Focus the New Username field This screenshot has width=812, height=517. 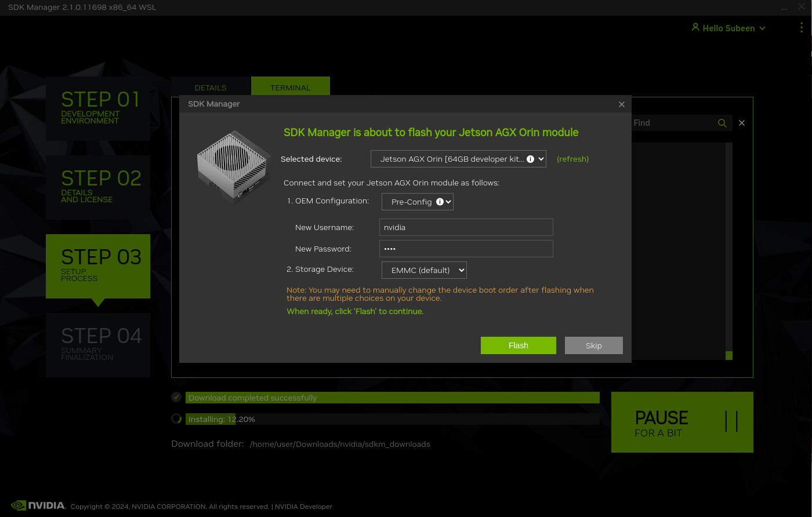tap(466, 227)
